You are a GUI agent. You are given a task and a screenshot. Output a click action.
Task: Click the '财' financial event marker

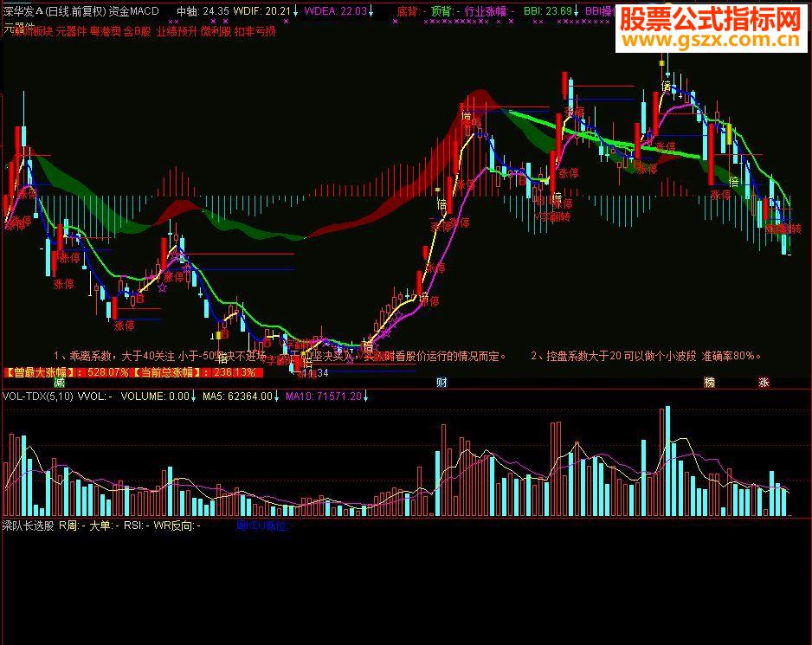[x=441, y=383]
